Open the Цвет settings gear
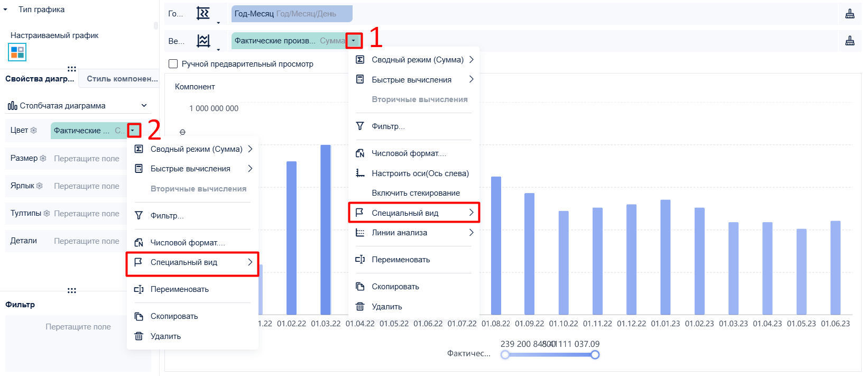The image size is (868, 376). (x=34, y=130)
